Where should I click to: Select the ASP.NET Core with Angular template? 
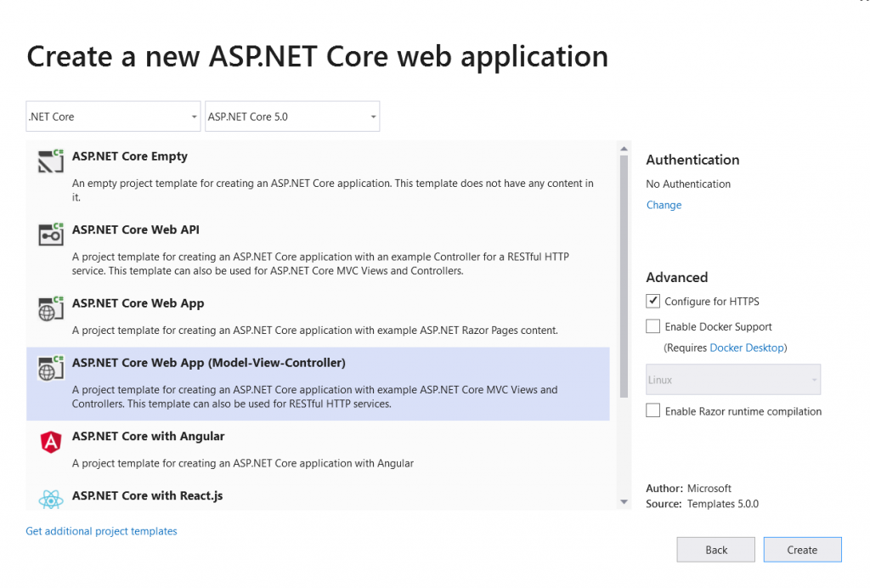(x=255, y=443)
